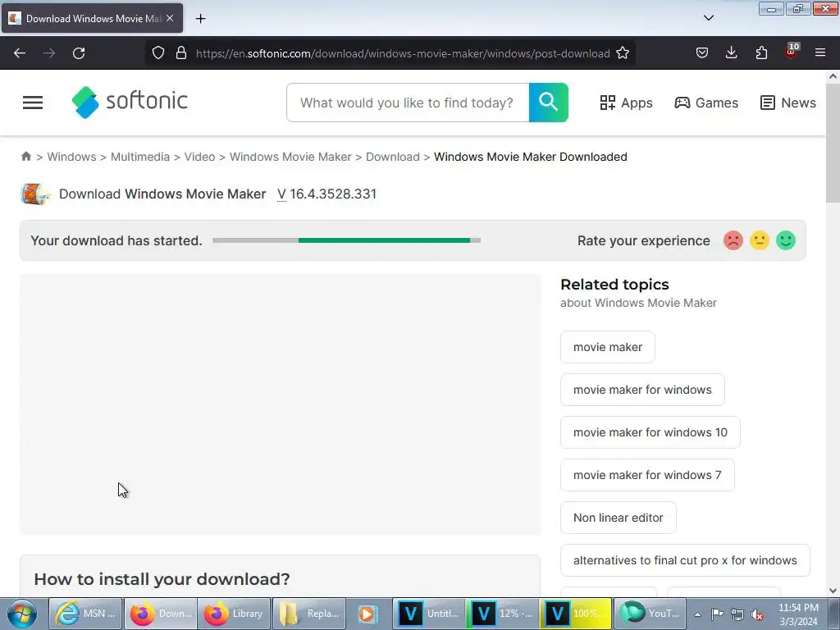Open the taskbar clock showing 11:54 PM

tap(798, 614)
